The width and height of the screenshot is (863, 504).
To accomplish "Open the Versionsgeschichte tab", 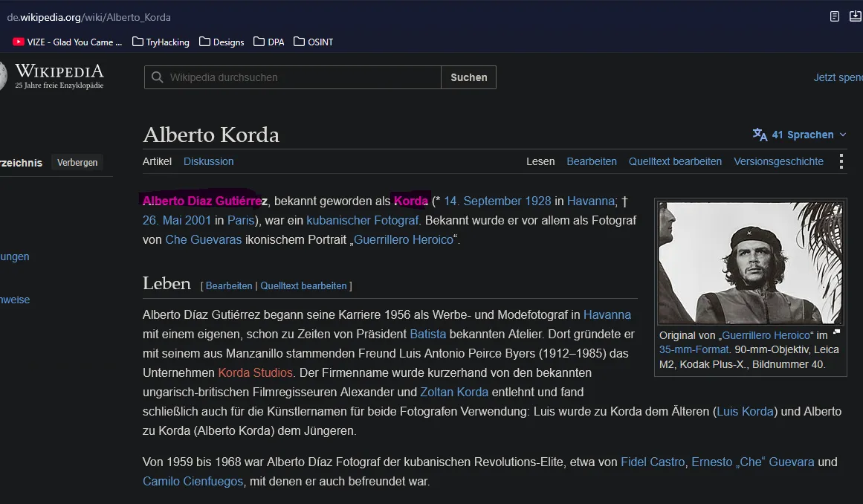I will (x=779, y=161).
